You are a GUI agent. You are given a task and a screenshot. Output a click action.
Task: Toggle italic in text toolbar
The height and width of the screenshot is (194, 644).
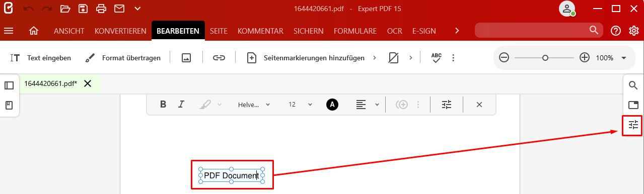tap(181, 105)
